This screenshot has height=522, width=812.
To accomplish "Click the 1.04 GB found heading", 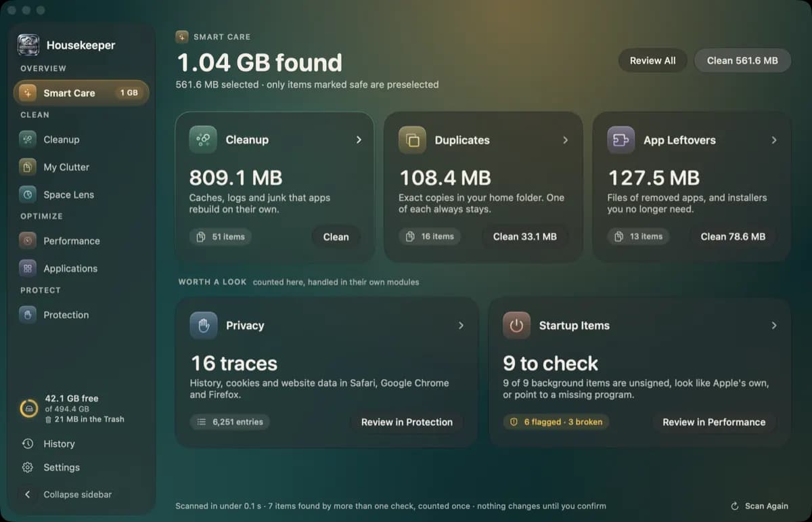I will [x=260, y=62].
